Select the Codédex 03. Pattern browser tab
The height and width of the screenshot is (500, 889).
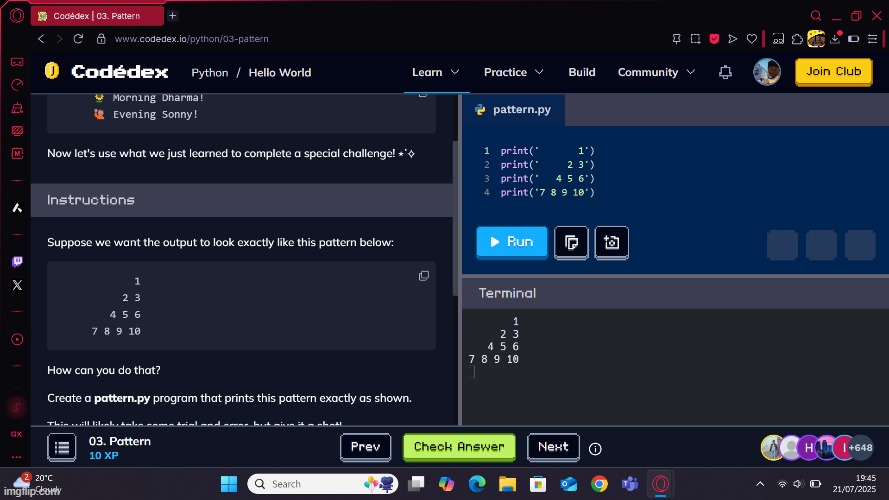pyautogui.click(x=96, y=16)
